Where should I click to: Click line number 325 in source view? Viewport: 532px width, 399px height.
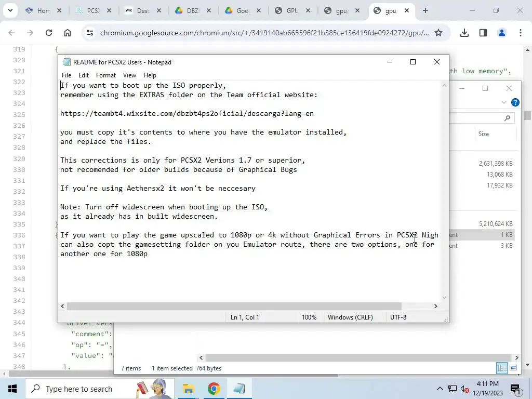pyautogui.click(x=19, y=115)
